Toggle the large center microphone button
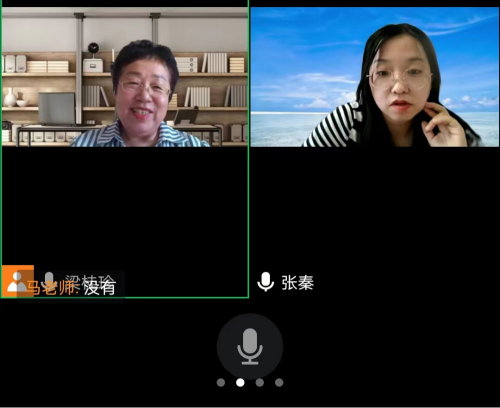Screen dimensions: 500x408 pyautogui.click(x=250, y=346)
